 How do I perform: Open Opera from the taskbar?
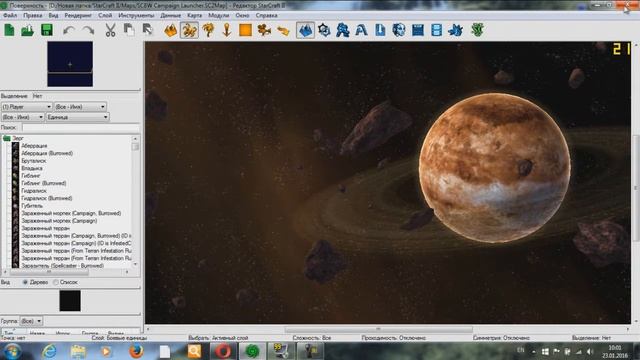coord(222,351)
